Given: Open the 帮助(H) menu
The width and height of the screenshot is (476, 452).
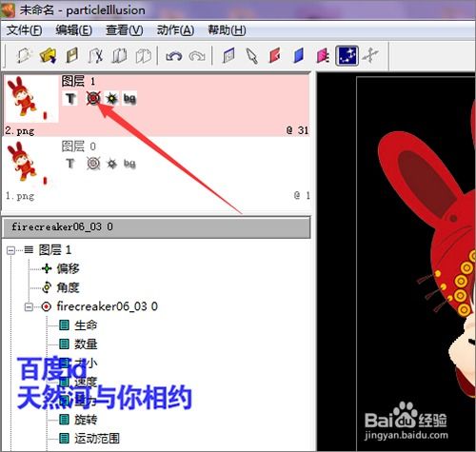Looking at the screenshot, I should pos(227,30).
